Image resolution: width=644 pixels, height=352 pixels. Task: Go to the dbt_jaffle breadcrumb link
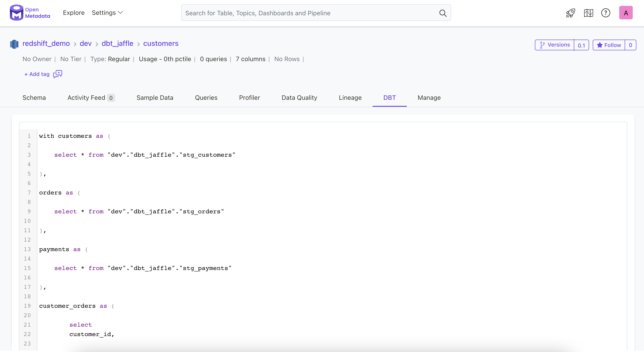click(x=117, y=43)
